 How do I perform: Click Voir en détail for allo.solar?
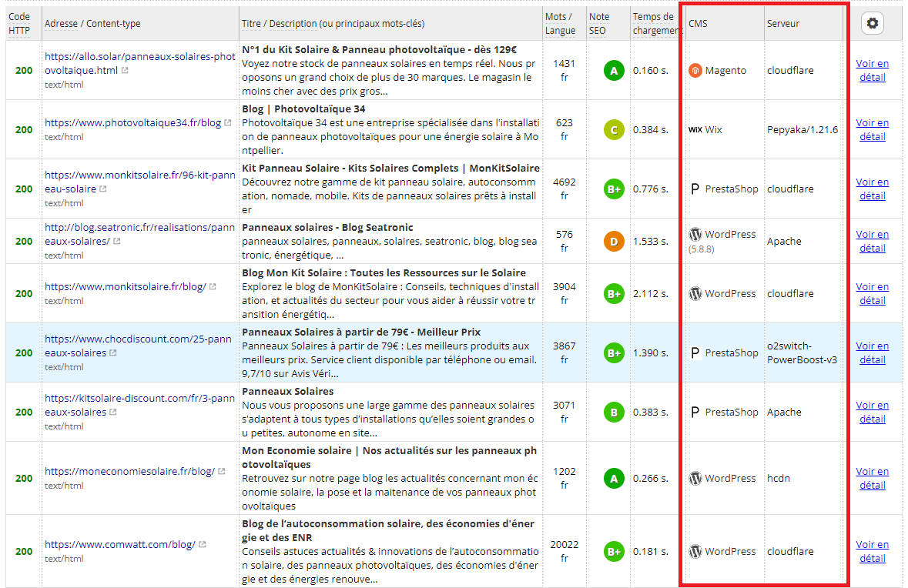[x=872, y=71]
